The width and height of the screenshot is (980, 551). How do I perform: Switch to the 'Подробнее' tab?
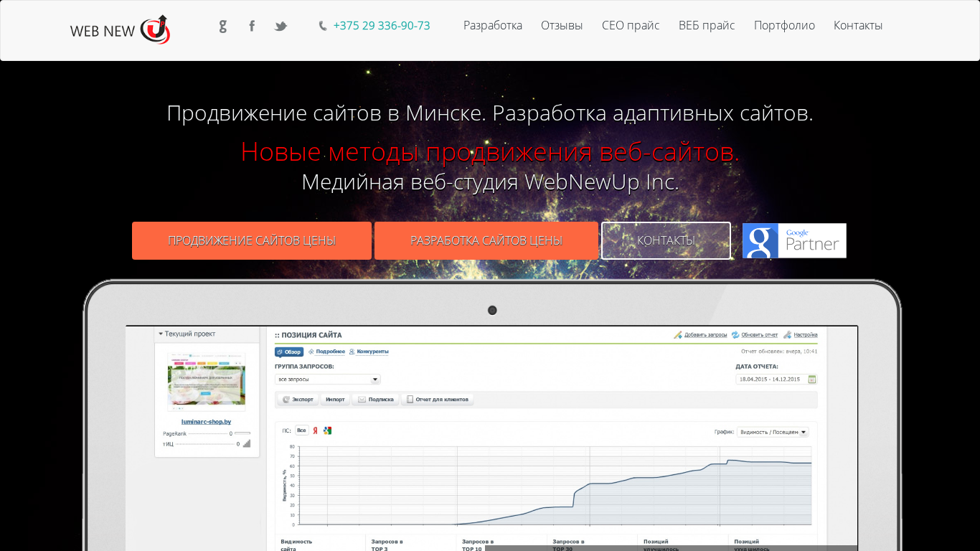pos(326,352)
